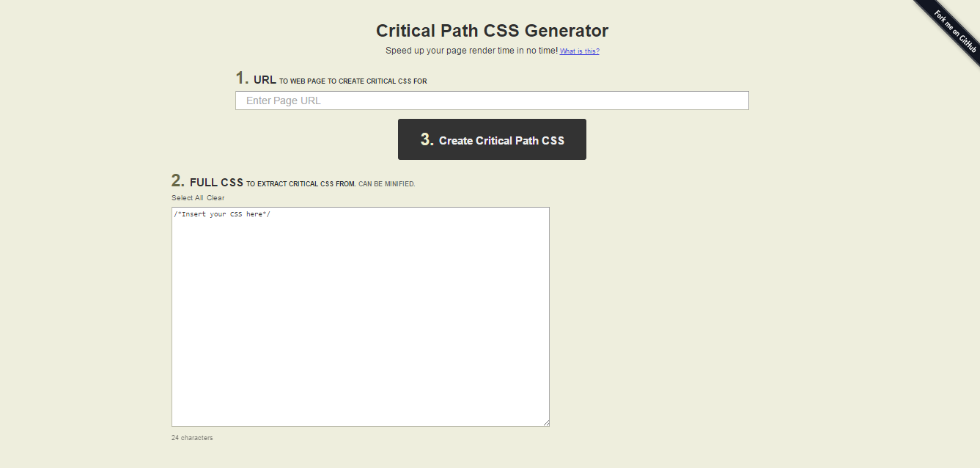Click the 'CAN BE MINIFIED.' note
Image resolution: width=980 pixels, height=468 pixels.
386,184
